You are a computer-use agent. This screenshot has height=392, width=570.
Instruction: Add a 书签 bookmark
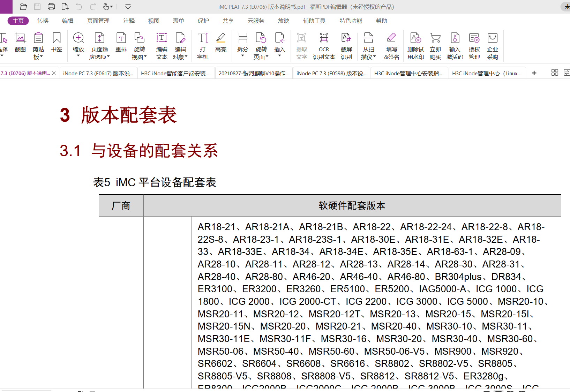click(x=57, y=43)
